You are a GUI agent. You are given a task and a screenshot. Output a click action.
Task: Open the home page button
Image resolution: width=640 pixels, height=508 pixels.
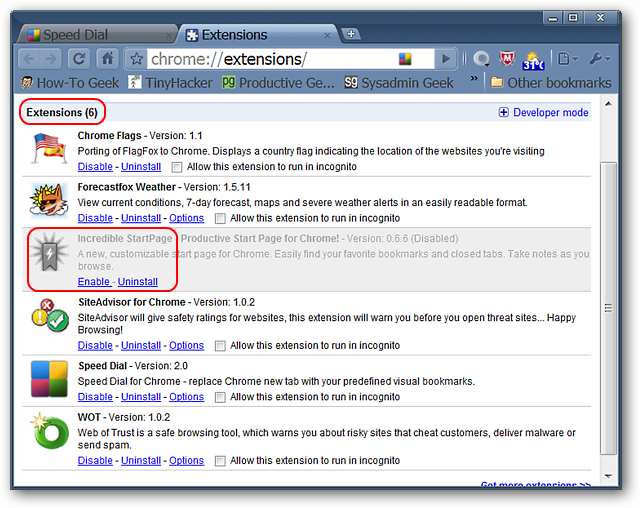coord(107,59)
